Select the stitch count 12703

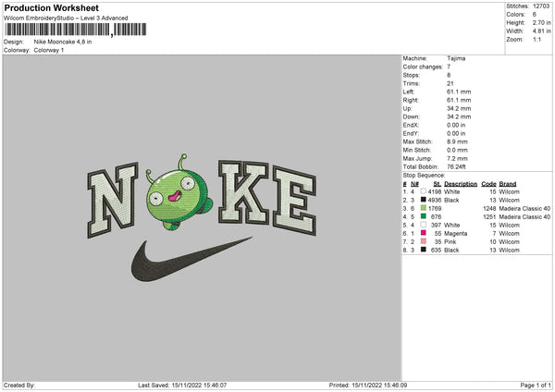click(x=541, y=6)
